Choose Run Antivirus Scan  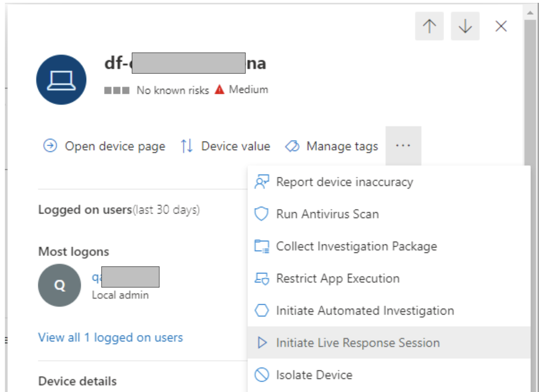click(x=327, y=214)
